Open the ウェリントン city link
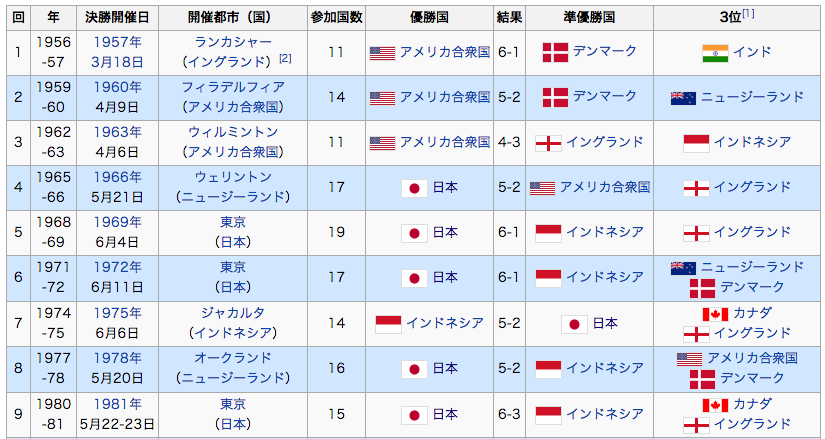 [233, 177]
